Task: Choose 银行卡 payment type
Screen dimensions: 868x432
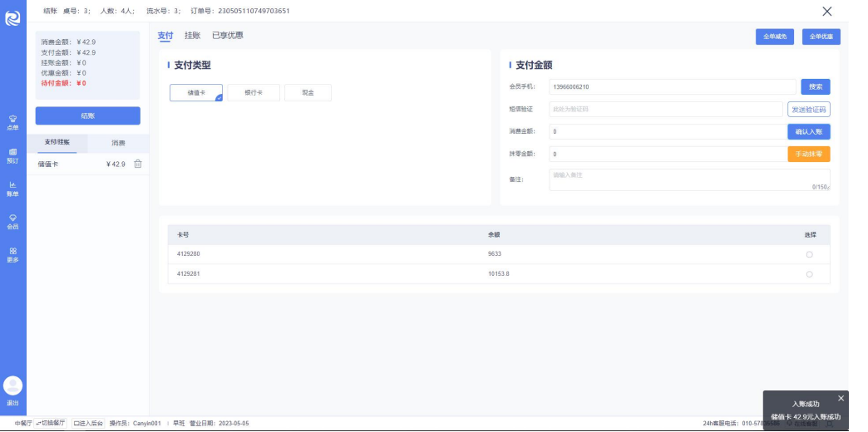Action: click(x=254, y=93)
